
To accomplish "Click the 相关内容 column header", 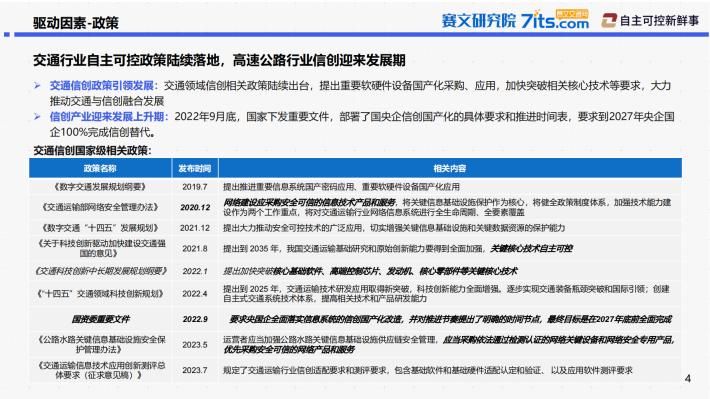I will [x=450, y=168].
